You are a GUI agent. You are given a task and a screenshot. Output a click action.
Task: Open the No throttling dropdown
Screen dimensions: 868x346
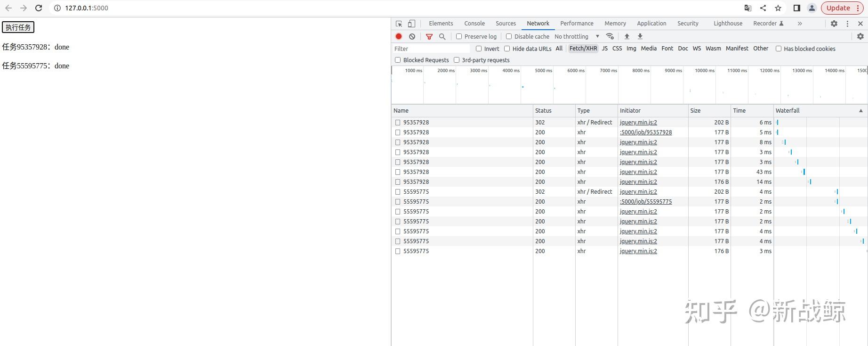point(577,36)
